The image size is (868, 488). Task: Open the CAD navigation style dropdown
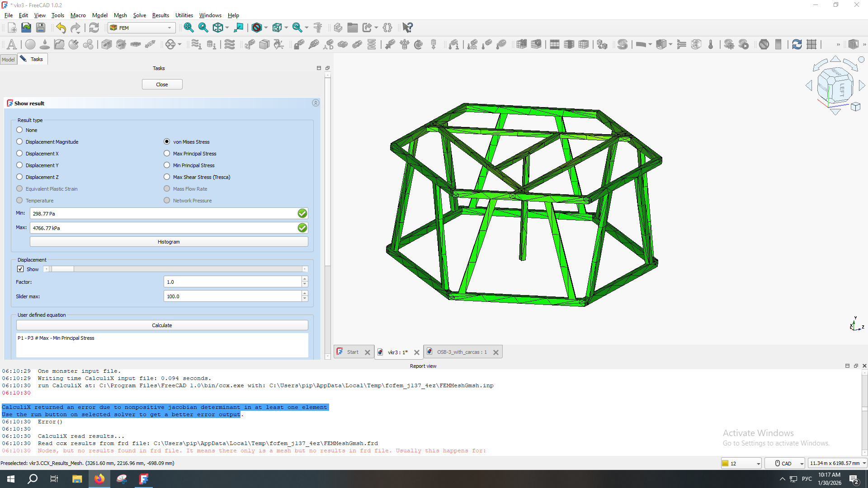coord(785,463)
